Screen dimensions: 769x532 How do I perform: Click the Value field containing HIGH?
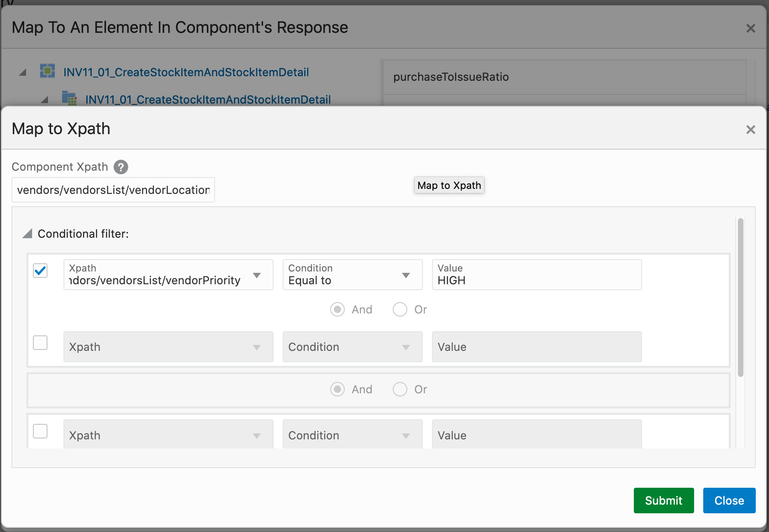(x=537, y=275)
